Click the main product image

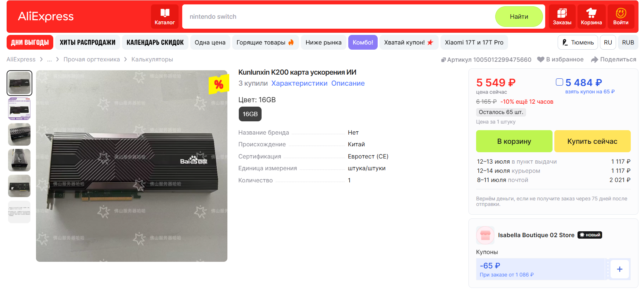click(132, 166)
